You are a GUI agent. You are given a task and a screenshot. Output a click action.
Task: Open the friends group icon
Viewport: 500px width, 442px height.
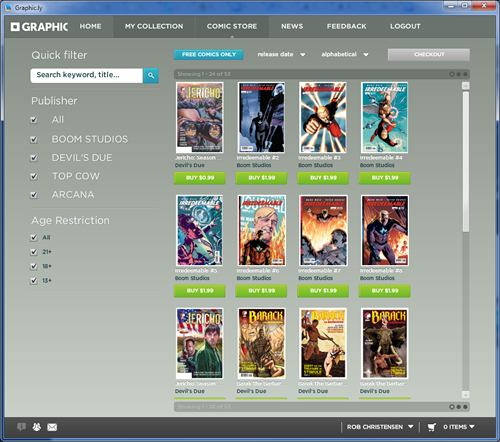click(x=37, y=427)
